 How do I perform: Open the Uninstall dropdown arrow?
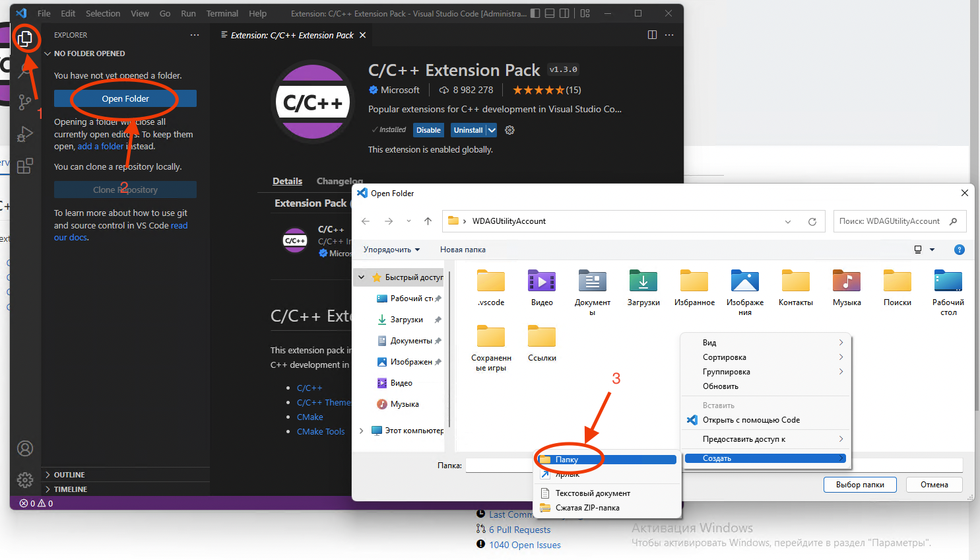[492, 130]
